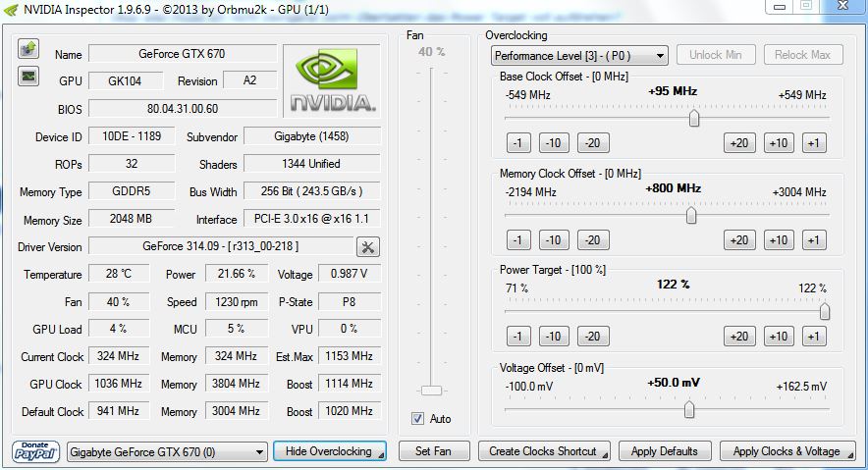Decrease Base Clock Offset by 20
The image size is (868, 470).
click(593, 143)
